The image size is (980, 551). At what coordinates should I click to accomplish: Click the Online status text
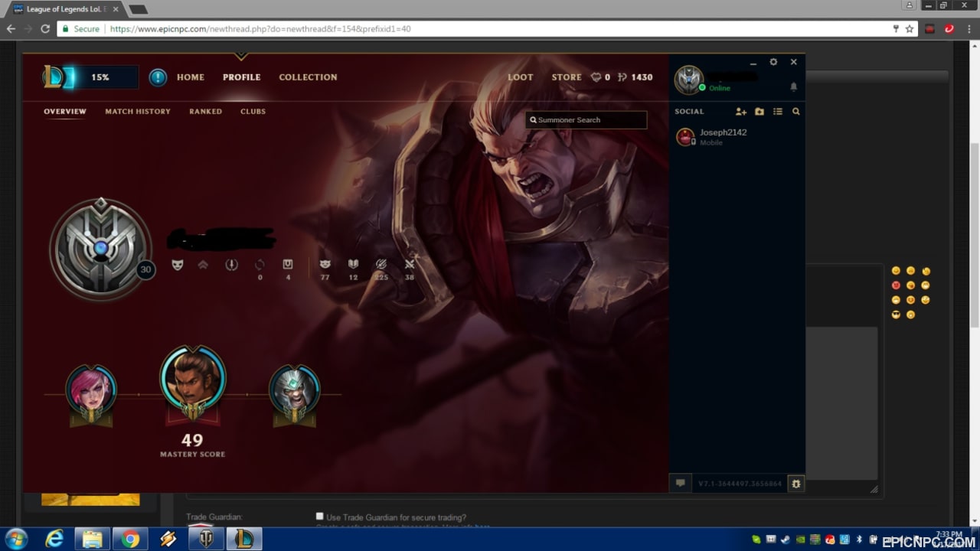(720, 89)
